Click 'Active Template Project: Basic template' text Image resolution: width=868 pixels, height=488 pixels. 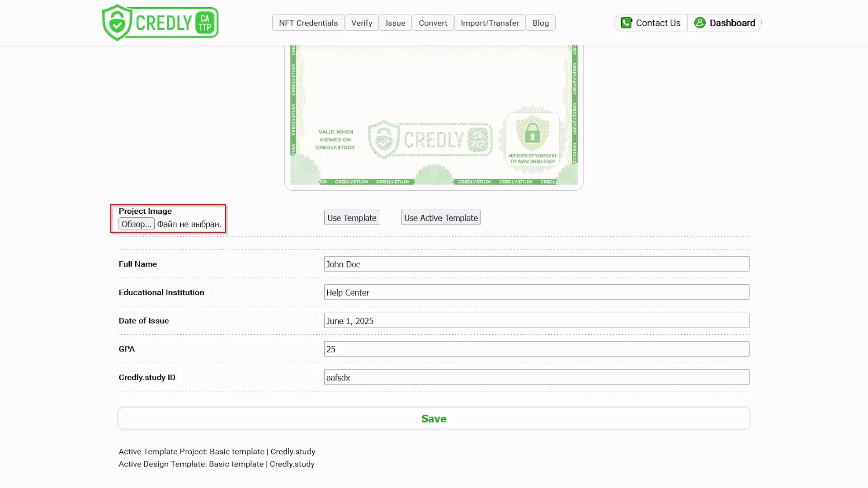191,451
